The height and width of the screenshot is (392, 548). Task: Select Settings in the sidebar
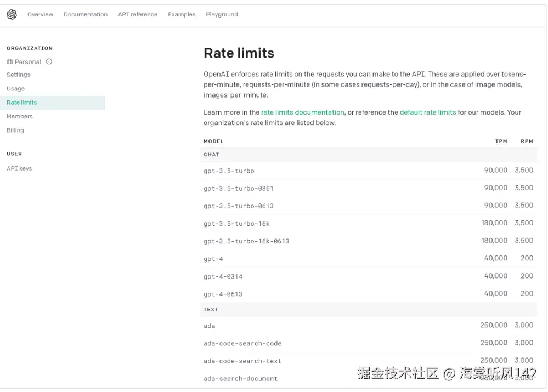(x=19, y=75)
